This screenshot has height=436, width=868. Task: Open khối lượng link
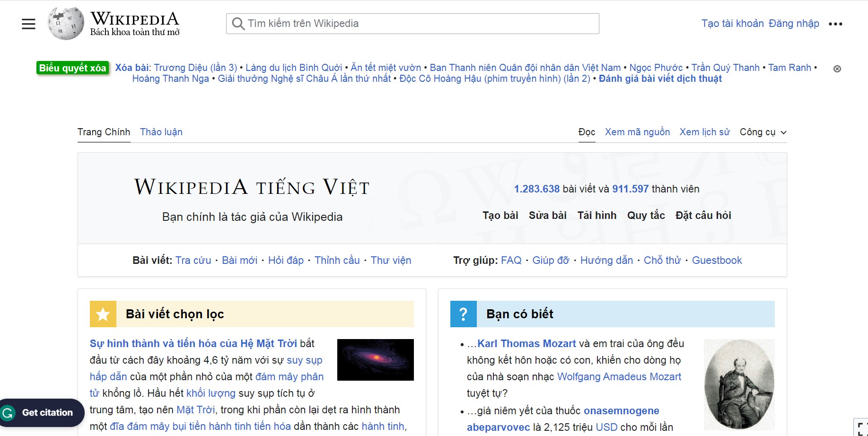click(x=211, y=393)
